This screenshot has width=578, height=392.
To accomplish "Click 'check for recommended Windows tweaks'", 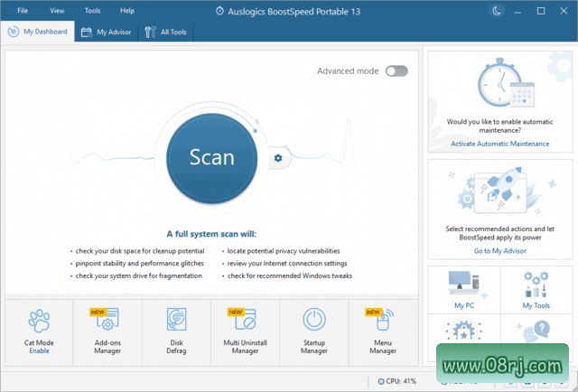I will coord(290,275).
